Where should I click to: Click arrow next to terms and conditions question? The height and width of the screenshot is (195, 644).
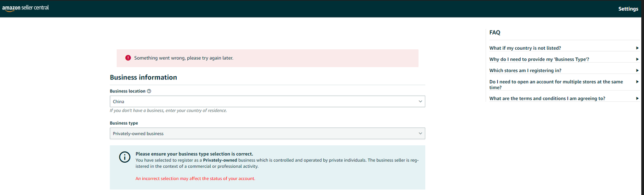click(637, 98)
